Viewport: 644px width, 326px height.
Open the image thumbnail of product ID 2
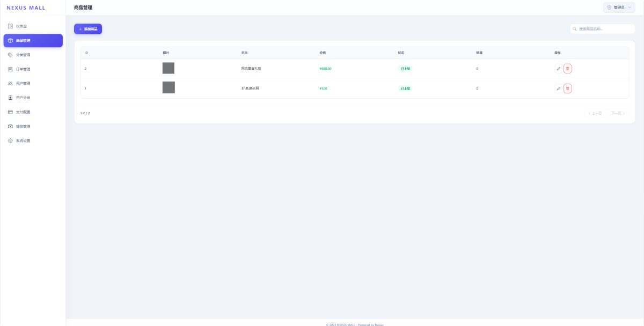[x=169, y=68]
